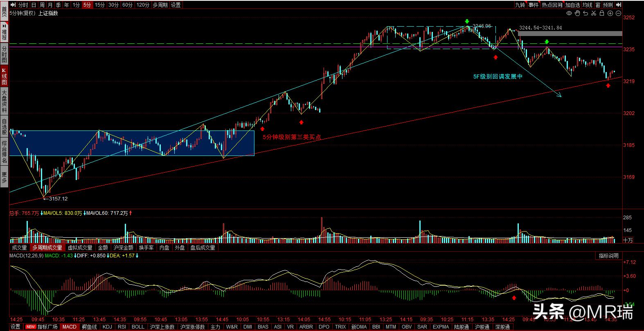The width and height of the screenshot is (644, 331).
Task: Open the 事件 events option
Action: coord(534,5)
